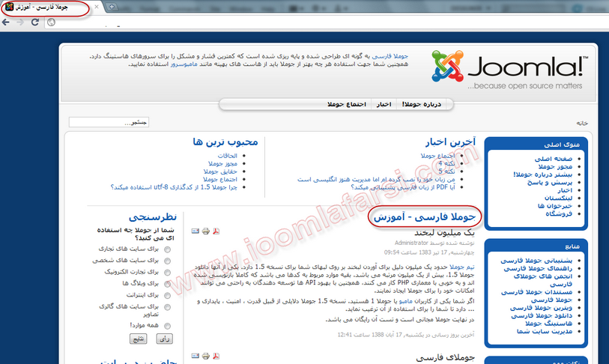
Task: Click the خانه breadcrumb
Action: click(x=582, y=123)
